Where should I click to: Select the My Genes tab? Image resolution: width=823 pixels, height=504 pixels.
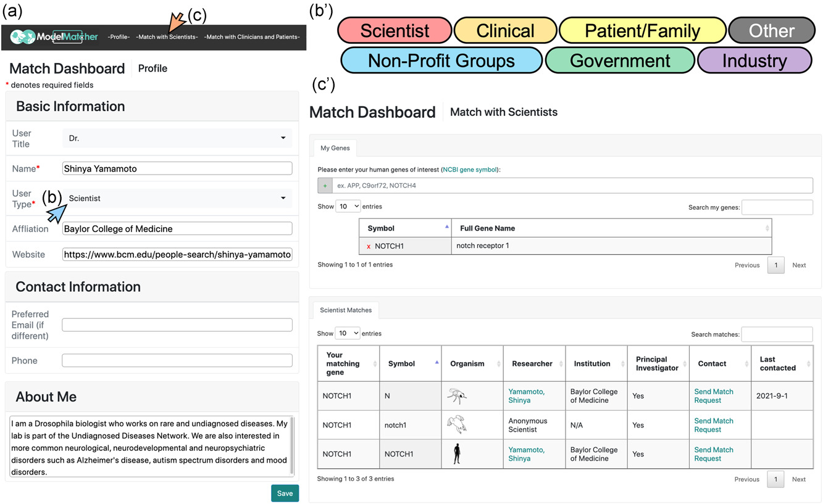click(x=335, y=148)
